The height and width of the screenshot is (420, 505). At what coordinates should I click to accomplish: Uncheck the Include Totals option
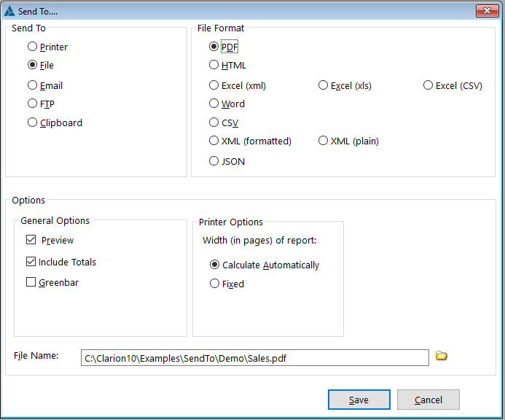point(31,262)
